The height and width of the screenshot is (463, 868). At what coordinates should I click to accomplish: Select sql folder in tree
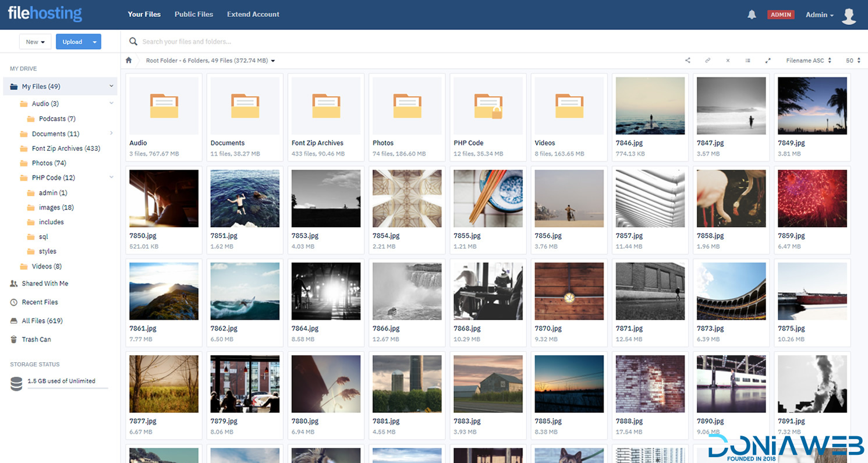[43, 237]
